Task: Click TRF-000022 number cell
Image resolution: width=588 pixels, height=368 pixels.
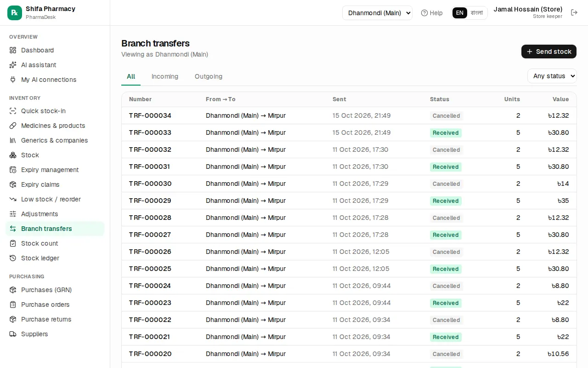Action: (150, 320)
